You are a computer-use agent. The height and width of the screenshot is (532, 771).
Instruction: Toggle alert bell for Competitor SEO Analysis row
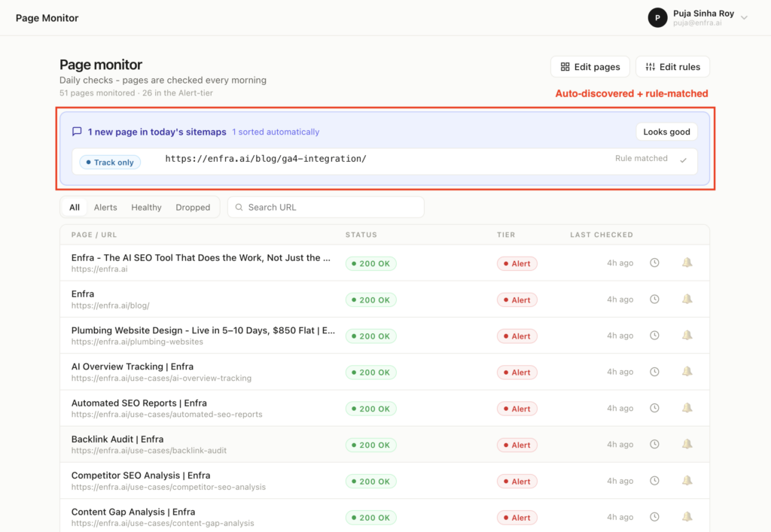pyautogui.click(x=687, y=481)
